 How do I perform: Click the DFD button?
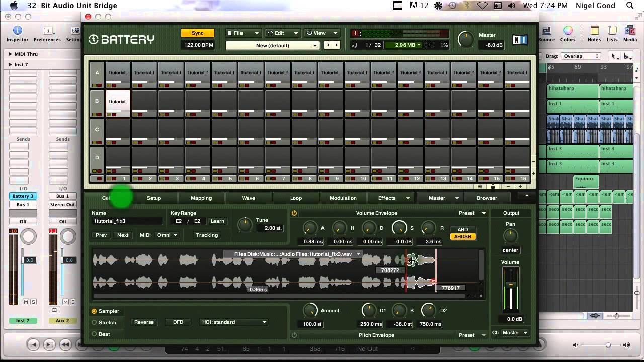click(178, 322)
